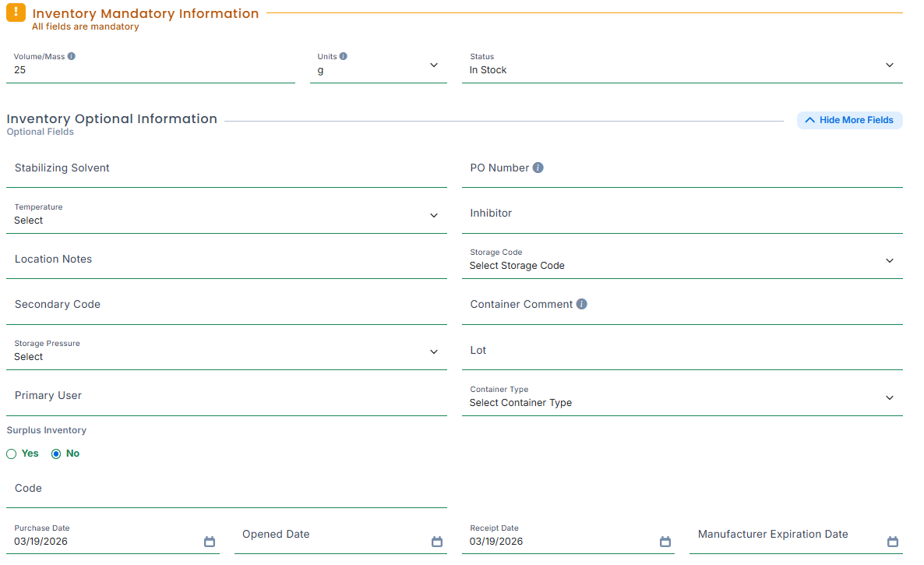This screenshot has width=924, height=565.
Task: Click the Location Notes field
Action: click(x=226, y=260)
